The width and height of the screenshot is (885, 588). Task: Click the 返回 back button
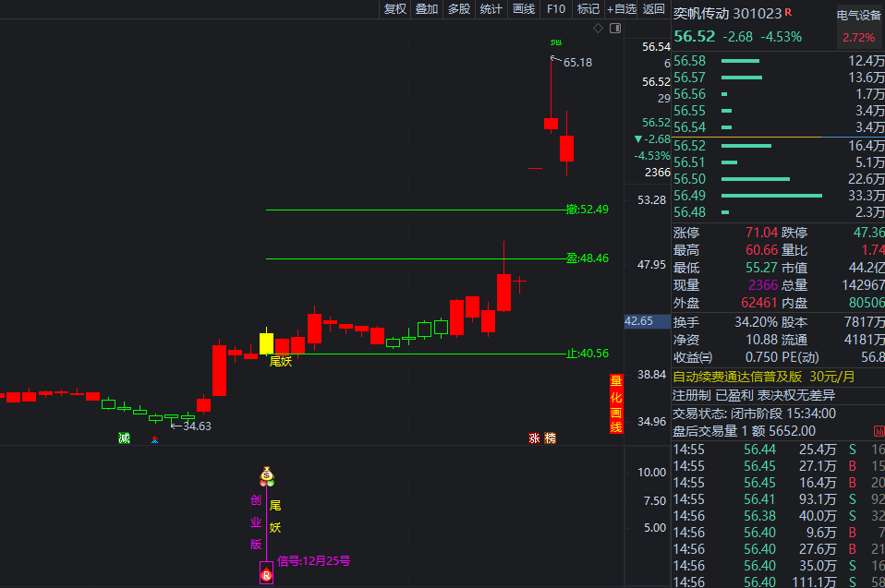pyautogui.click(x=654, y=9)
